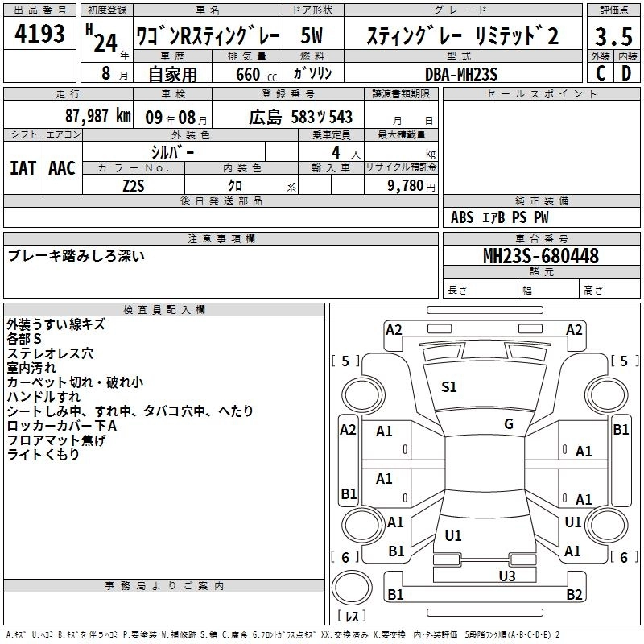Image resolution: width=644 pixels, height=644 pixels.
Task: Click the AAC air conditioner value
Action: point(61,167)
